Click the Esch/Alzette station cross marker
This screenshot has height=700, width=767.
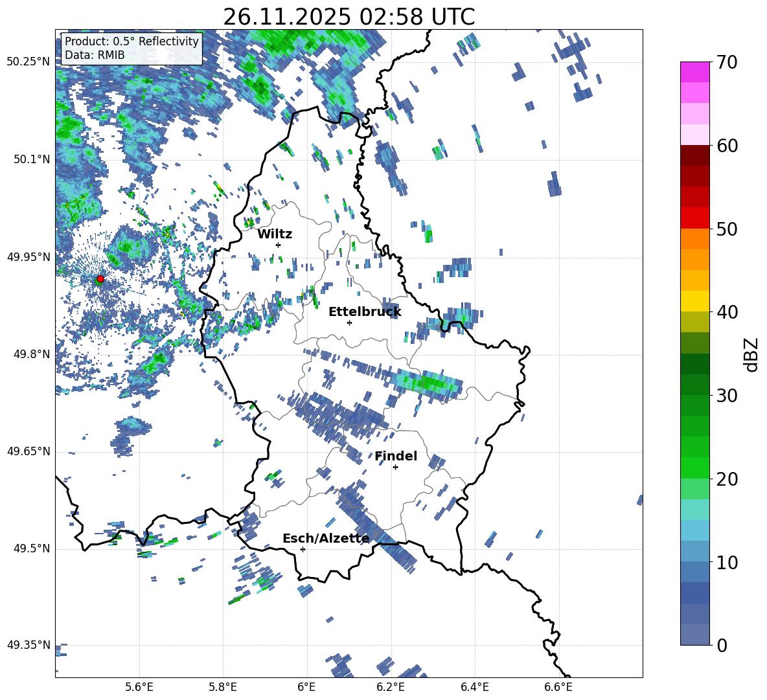click(x=303, y=549)
